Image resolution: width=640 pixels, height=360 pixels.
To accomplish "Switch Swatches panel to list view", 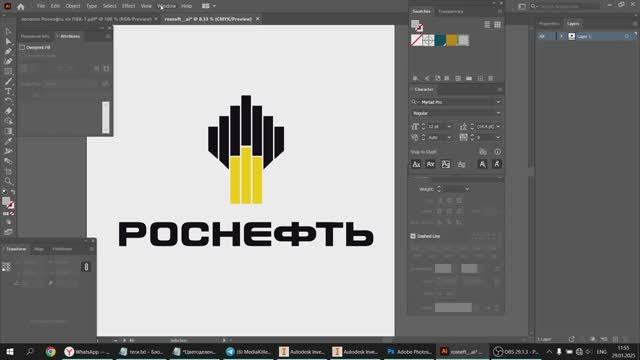I will (x=487, y=24).
